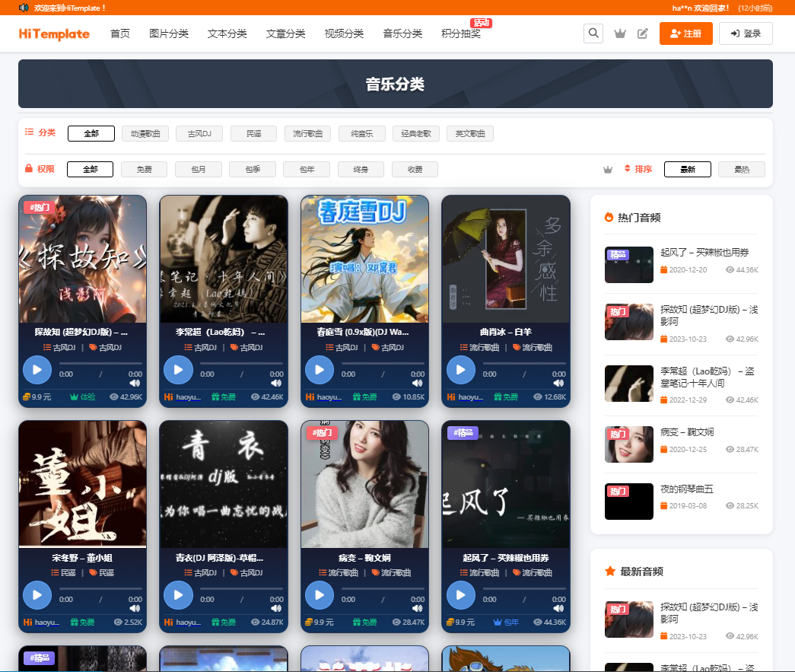
Task: Open the 积分抽奖 navigation item
Action: (x=463, y=33)
